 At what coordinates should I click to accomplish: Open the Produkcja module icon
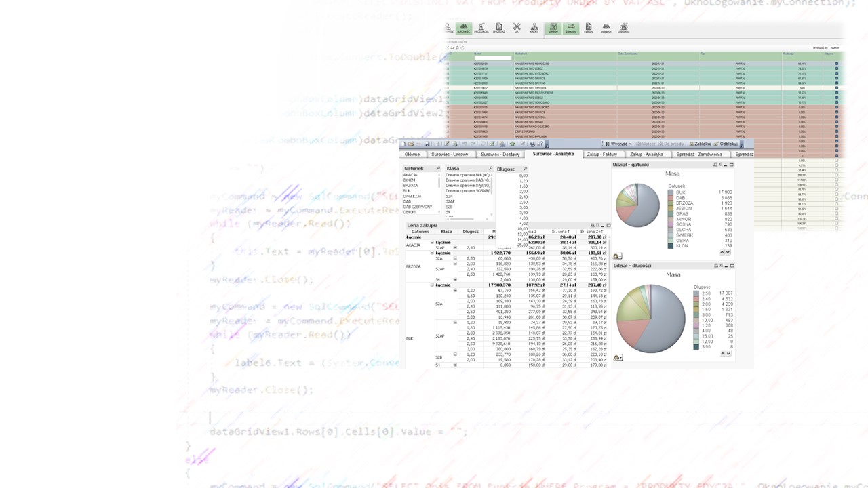[481, 28]
